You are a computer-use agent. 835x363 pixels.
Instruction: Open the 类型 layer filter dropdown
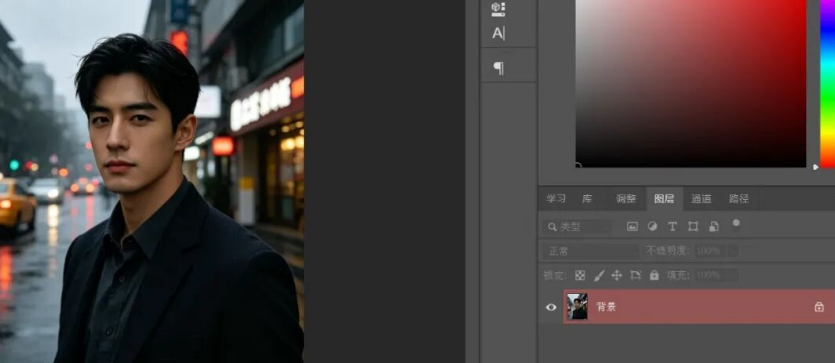[577, 227]
